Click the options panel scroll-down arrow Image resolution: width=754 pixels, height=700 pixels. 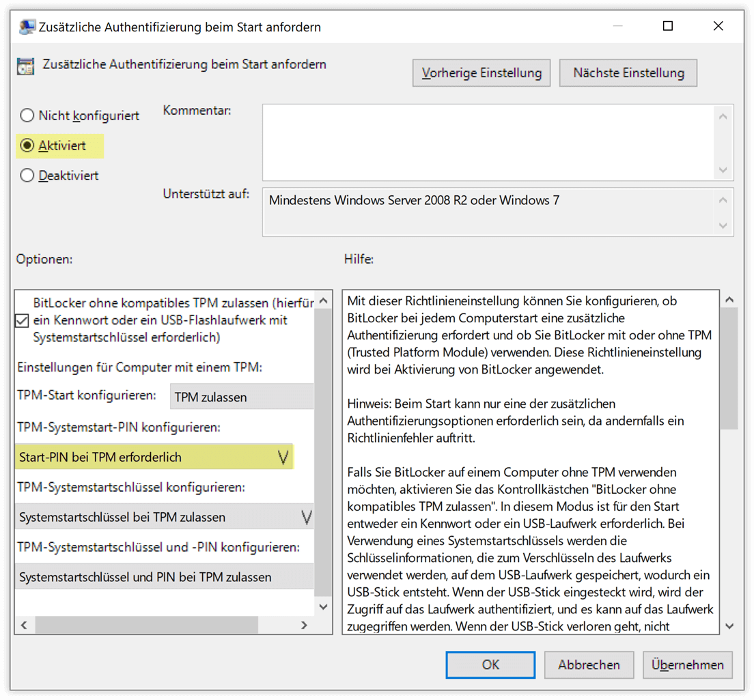(x=323, y=606)
